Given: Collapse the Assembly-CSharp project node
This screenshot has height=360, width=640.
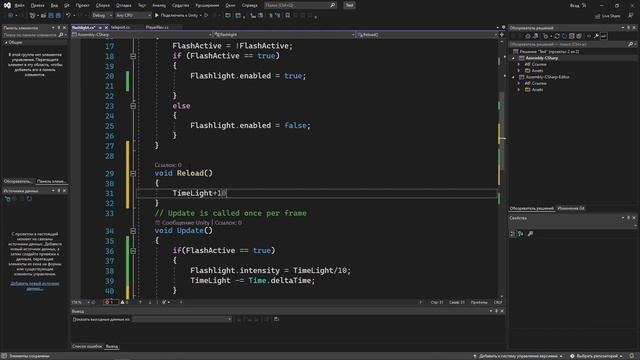Looking at the screenshot, I should [x=513, y=58].
